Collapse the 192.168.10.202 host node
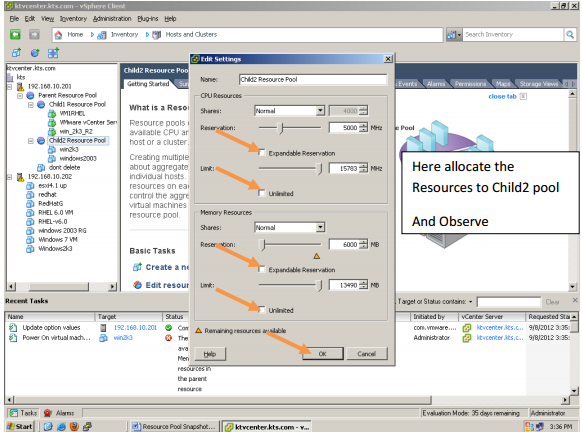The image size is (582, 432). [10, 177]
